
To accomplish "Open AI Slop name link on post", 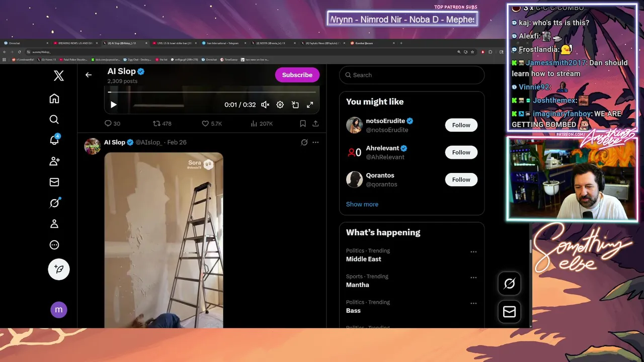I will point(115,142).
